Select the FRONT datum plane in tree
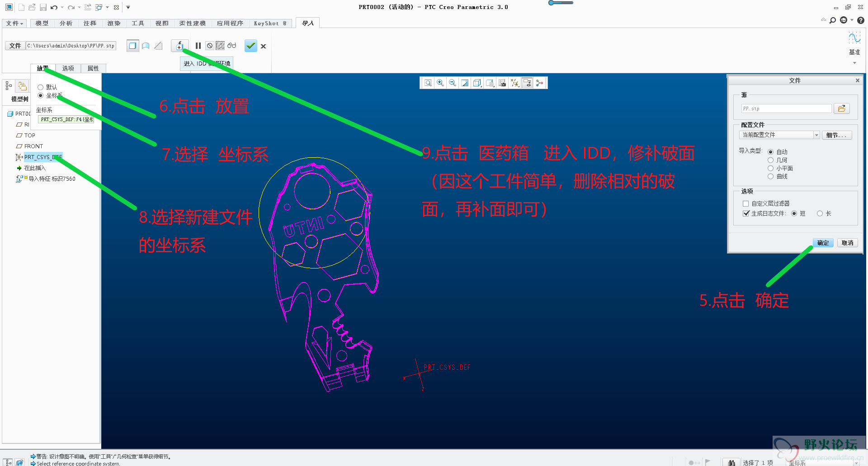 pos(33,146)
